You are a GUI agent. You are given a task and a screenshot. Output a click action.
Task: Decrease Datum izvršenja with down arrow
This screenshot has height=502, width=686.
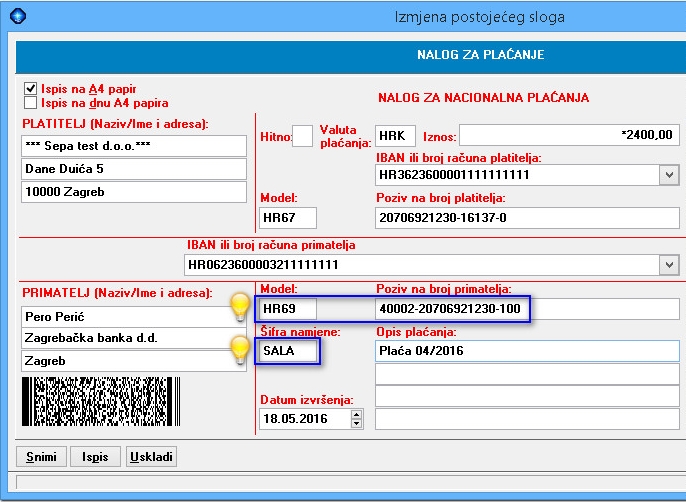click(357, 423)
